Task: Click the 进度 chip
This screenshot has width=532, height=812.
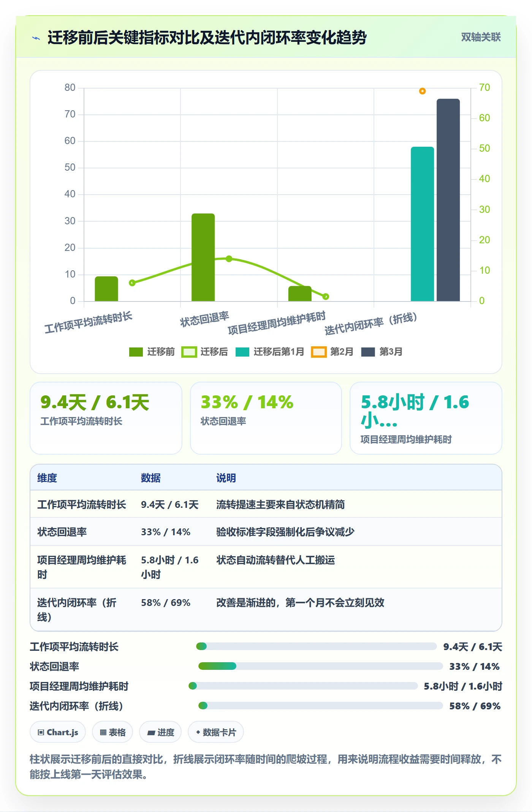Action: (160, 732)
